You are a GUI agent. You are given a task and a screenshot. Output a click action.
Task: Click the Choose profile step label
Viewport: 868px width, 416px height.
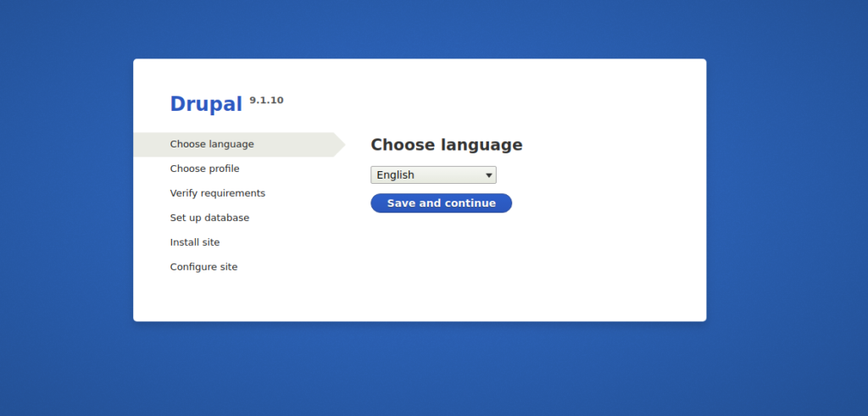click(205, 169)
